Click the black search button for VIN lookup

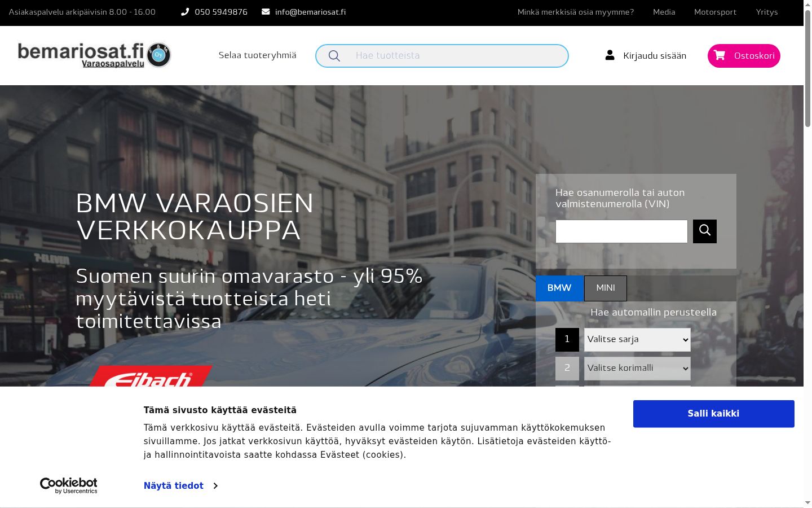pyautogui.click(x=705, y=231)
